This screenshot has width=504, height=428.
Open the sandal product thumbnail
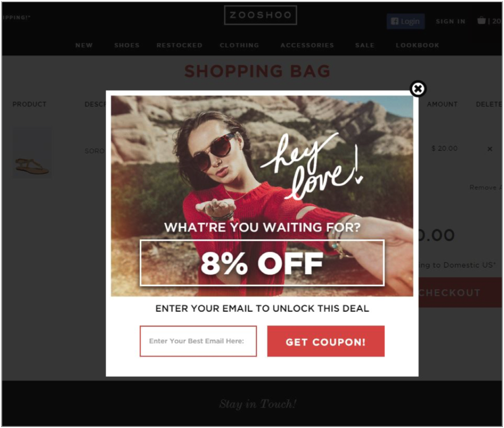point(32,152)
